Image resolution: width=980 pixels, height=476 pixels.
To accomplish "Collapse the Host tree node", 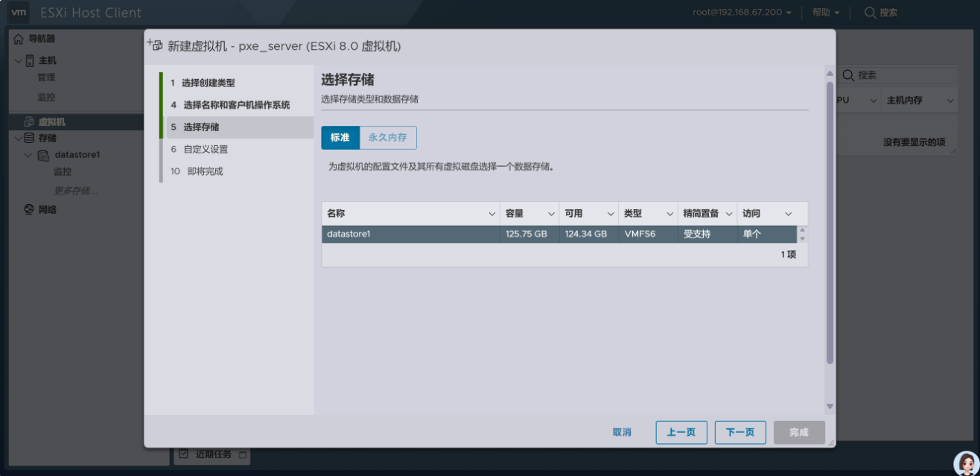I will (x=19, y=61).
